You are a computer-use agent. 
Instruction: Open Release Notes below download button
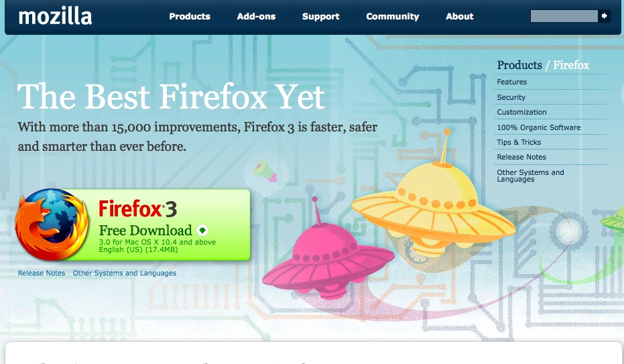point(42,273)
